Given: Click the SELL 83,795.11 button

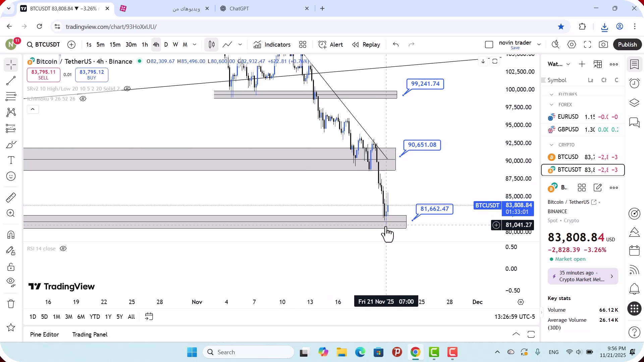Looking at the screenshot, I should (44, 75).
